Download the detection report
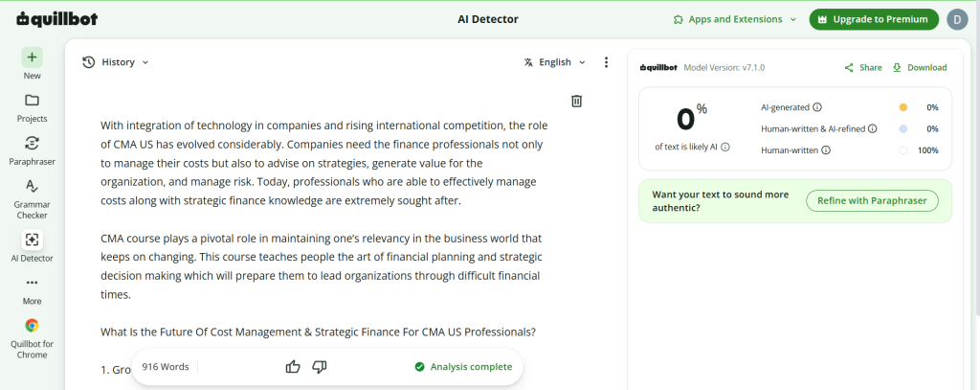The width and height of the screenshot is (980, 390). point(920,68)
